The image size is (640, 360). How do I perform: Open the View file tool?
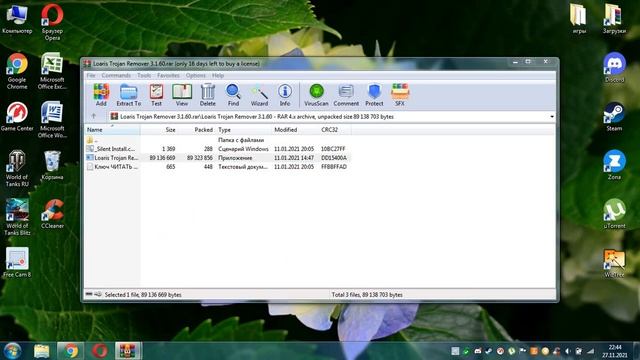[x=182, y=95]
